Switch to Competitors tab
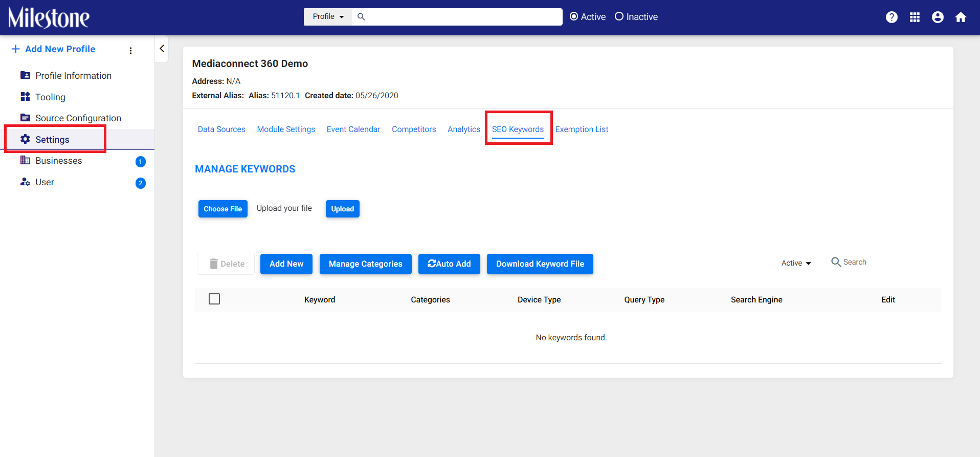Screen dimensions: 980x457 tap(414, 129)
